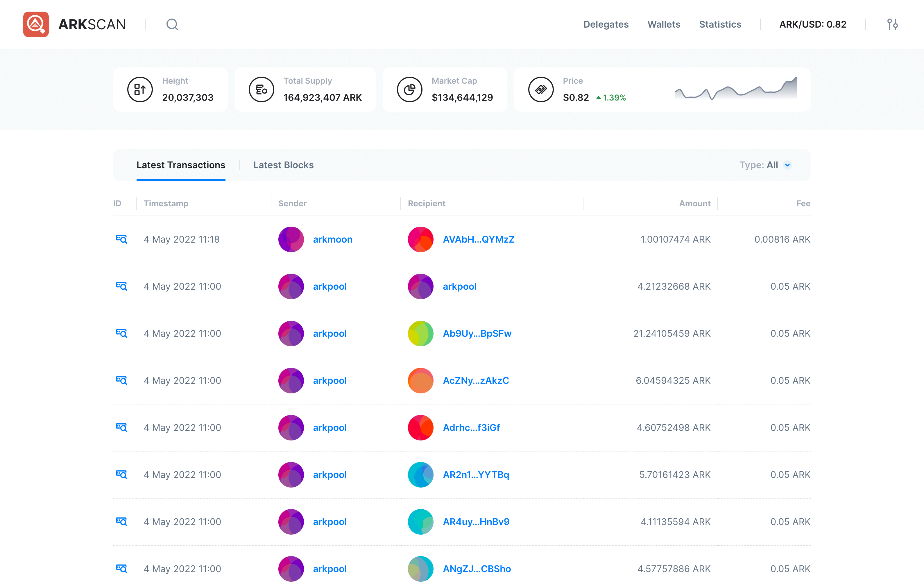Click the Height block icon
This screenshot has width=924, height=584.
tap(140, 89)
